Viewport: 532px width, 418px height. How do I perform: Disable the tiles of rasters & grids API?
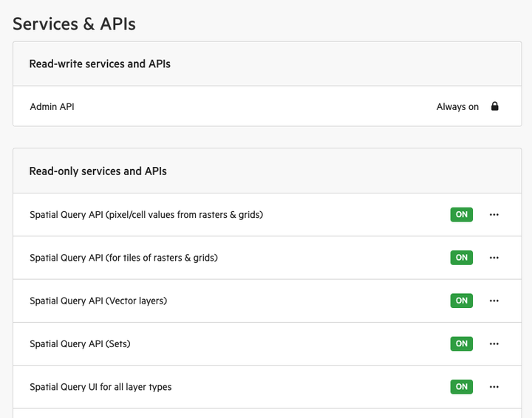click(x=461, y=258)
